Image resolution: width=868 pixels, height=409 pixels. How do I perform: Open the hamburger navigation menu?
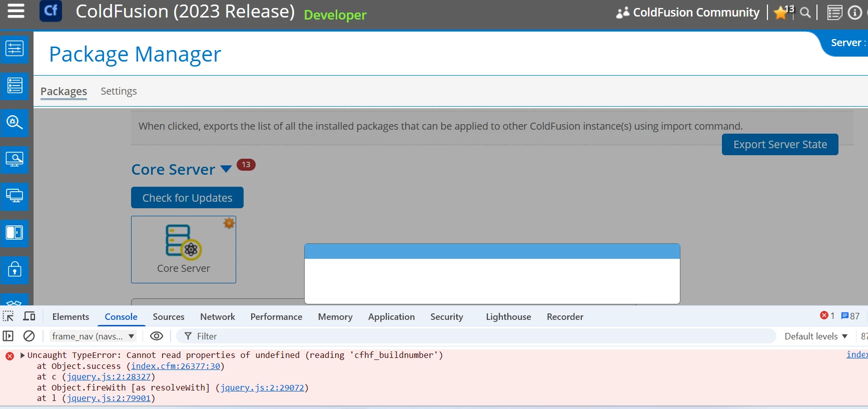(16, 11)
